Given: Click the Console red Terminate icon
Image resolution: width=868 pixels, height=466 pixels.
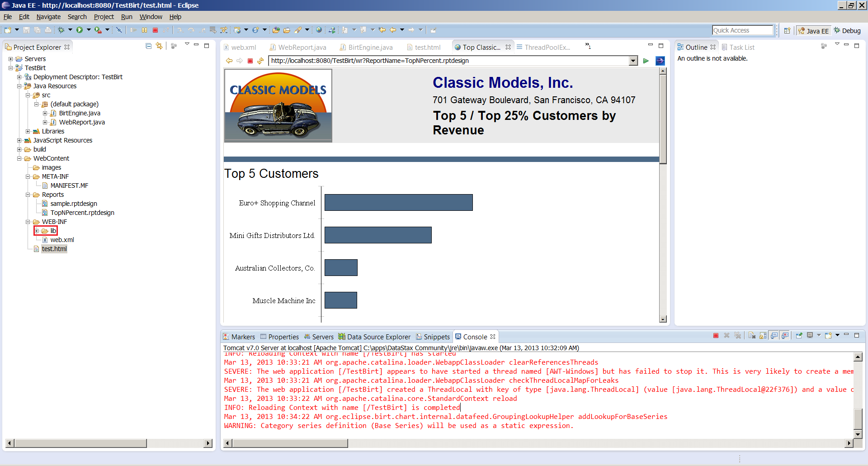Looking at the screenshot, I should tap(716, 336).
